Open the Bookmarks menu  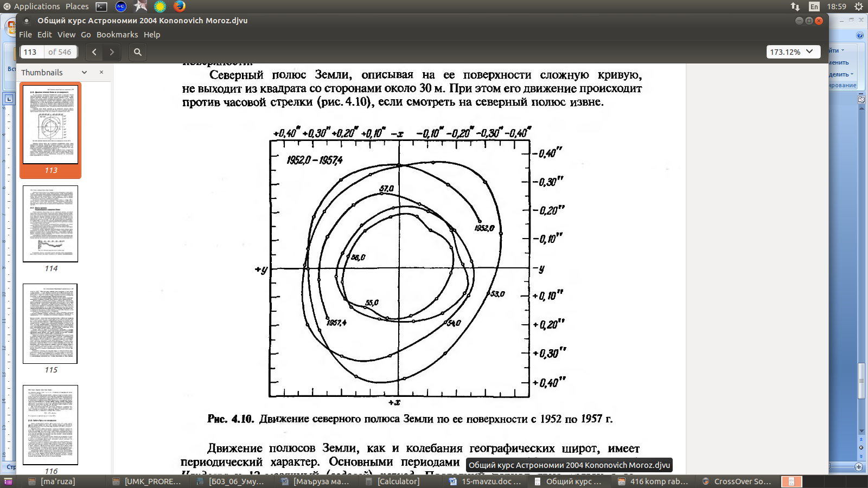click(117, 35)
